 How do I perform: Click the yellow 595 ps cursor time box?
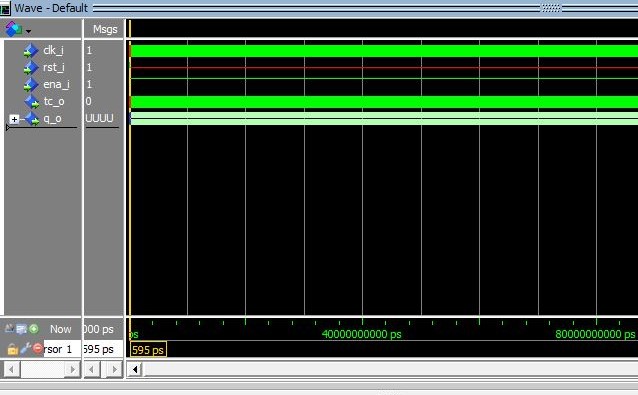[x=148, y=349]
